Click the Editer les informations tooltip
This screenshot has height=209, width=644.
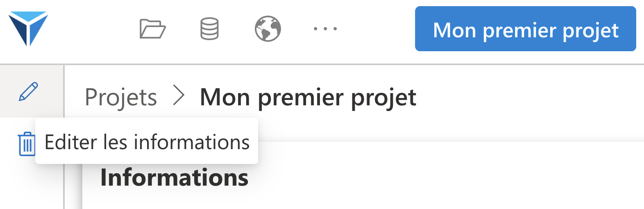point(147,141)
